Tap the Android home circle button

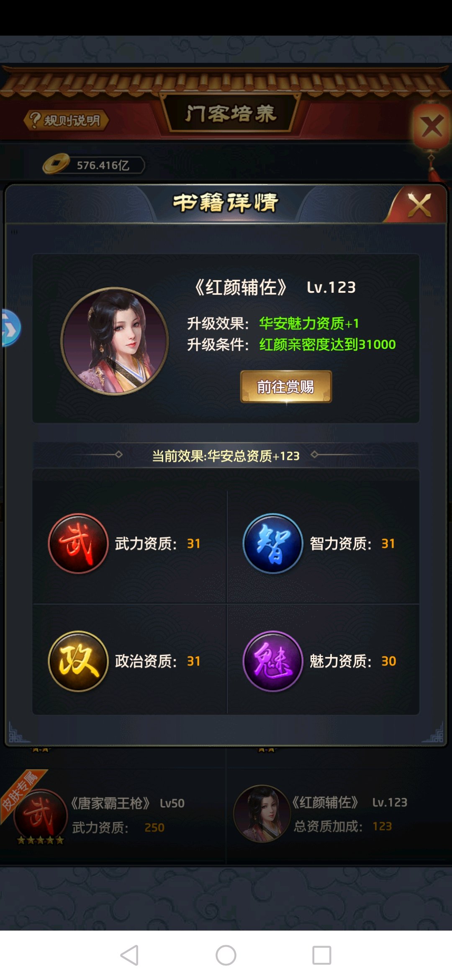click(226, 955)
